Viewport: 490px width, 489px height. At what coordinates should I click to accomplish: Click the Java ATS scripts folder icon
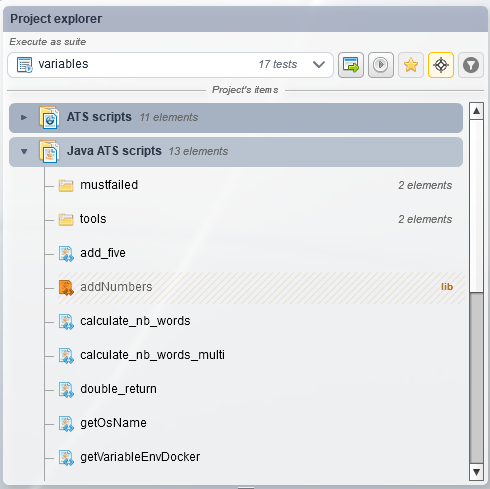pos(49,151)
